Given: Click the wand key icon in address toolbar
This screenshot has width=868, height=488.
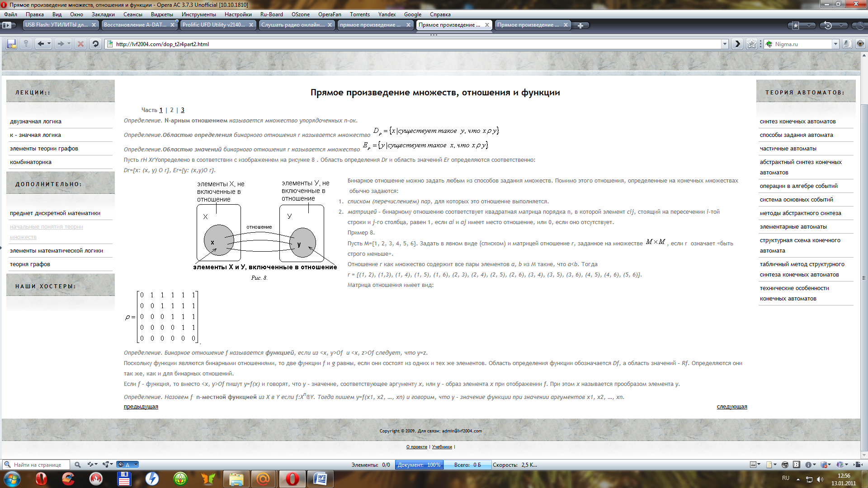Looking at the screenshot, I should tap(26, 44).
